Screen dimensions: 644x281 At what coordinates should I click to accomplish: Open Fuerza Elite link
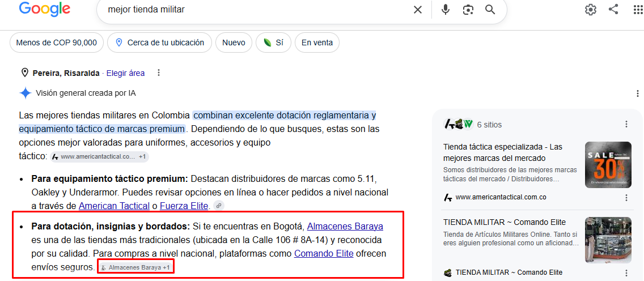tap(184, 206)
